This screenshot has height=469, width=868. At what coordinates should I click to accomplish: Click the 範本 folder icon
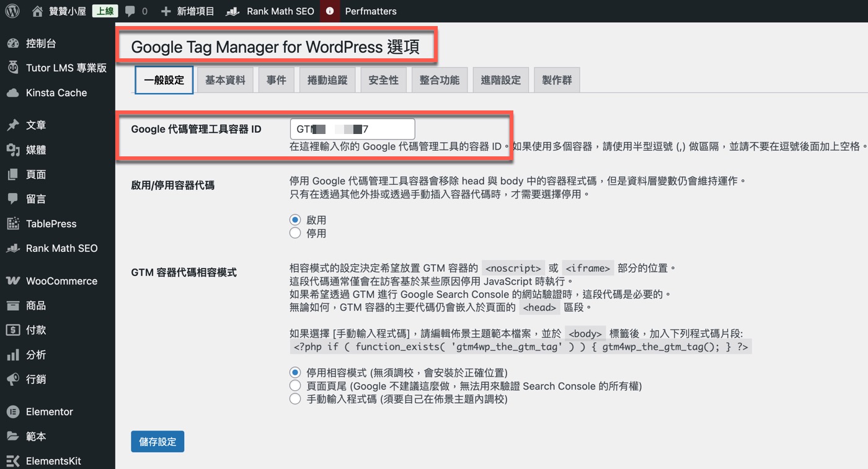(x=13, y=437)
